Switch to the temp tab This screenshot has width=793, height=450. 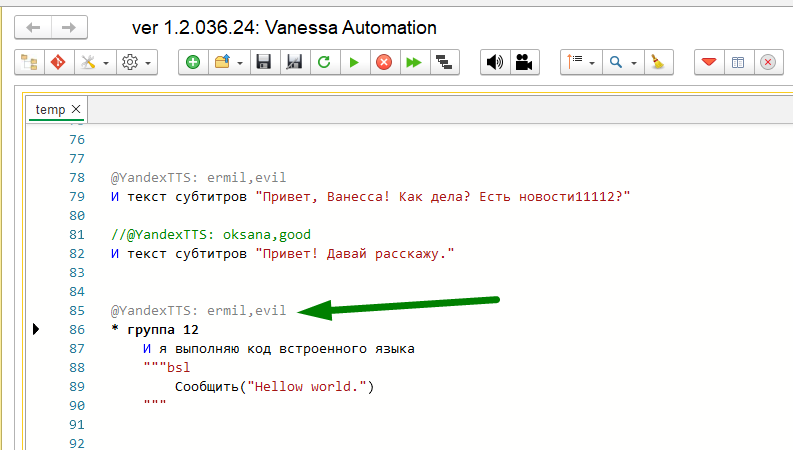tap(50, 109)
